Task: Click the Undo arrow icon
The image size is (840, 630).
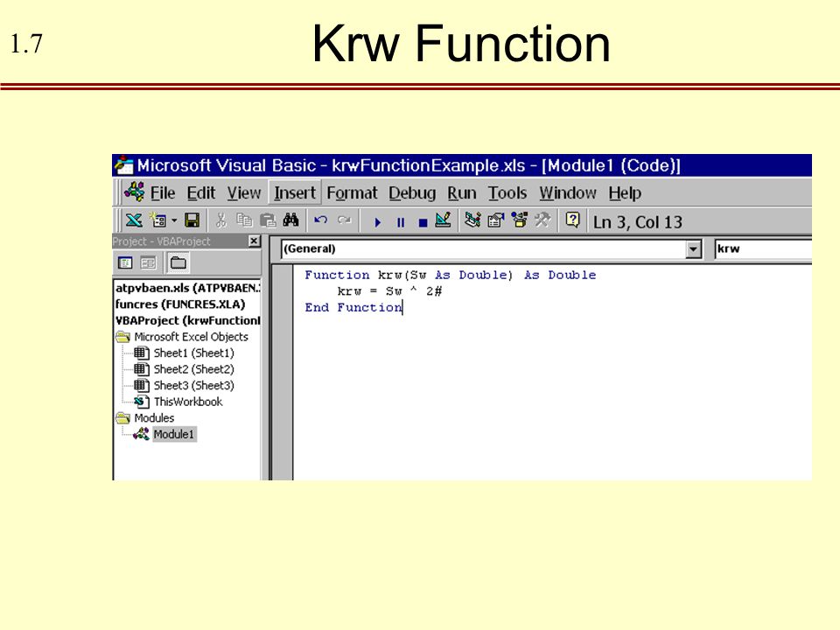Action: (320, 220)
